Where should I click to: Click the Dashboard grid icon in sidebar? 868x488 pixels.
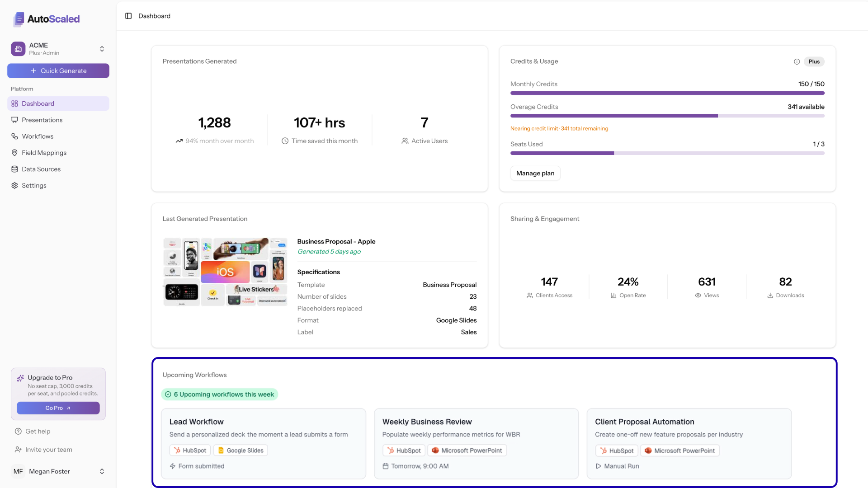pyautogui.click(x=14, y=103)
